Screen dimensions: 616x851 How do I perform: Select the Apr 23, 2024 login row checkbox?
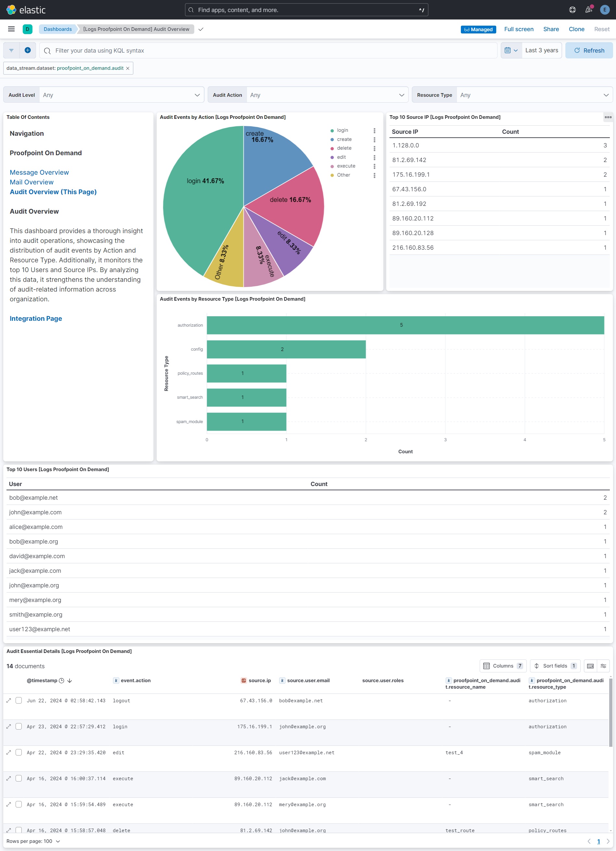click(x=19, y=726)
